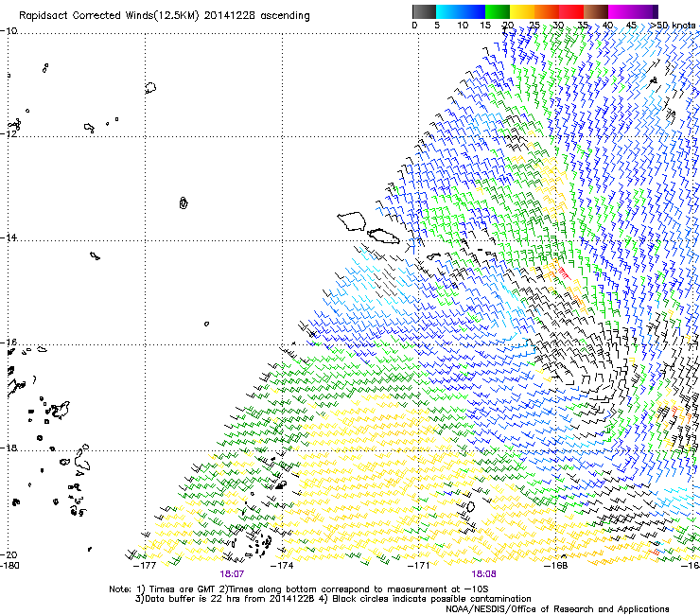
Task: Click the blue 5–15 knots legend gradient
Action: (x=461, y=11)
